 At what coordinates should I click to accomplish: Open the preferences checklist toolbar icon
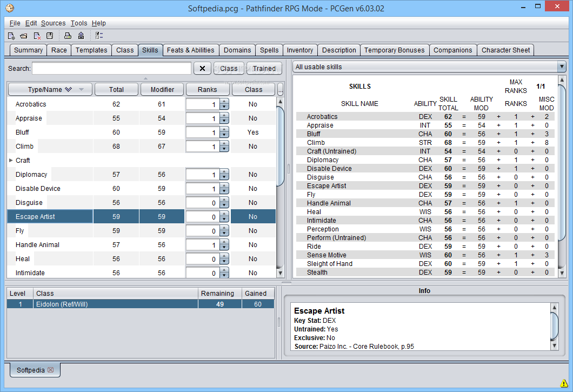[x=99, y=36]
